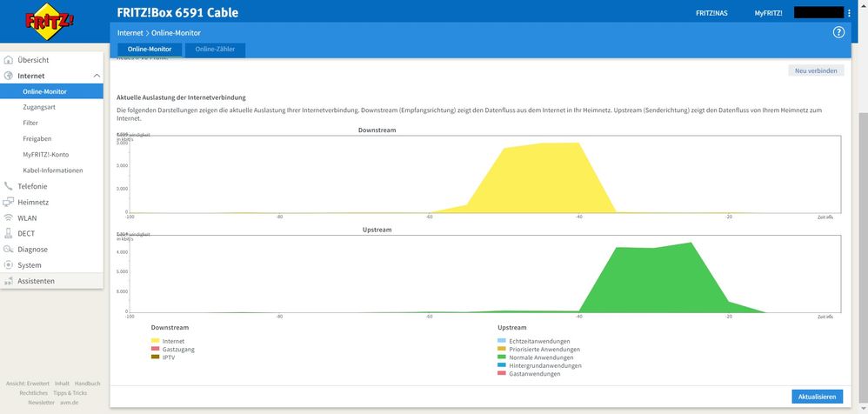Click the Internet breadcrumb link
This screenshot has width=868, height=414.
coord(130,33)
